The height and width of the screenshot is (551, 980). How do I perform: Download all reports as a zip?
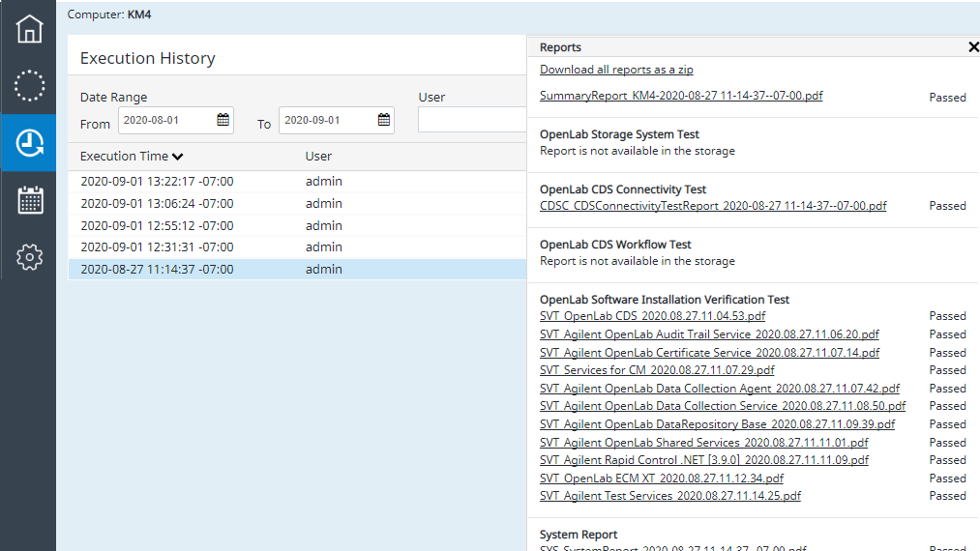[616, 70]
